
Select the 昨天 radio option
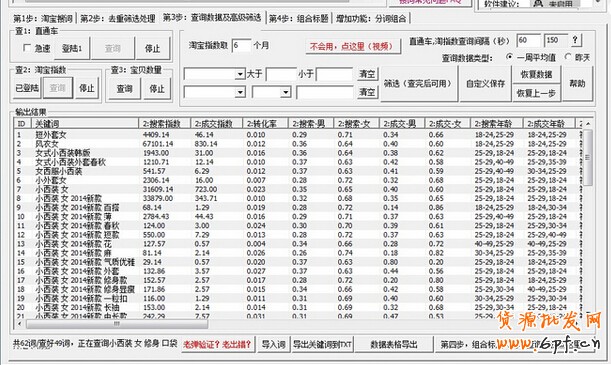pyautogui.click(x=568, y=57)
